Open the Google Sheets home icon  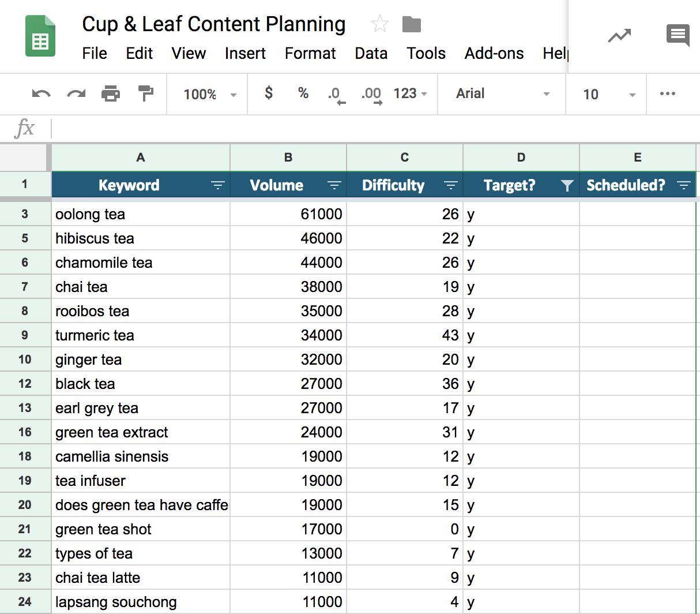[40, 36]
